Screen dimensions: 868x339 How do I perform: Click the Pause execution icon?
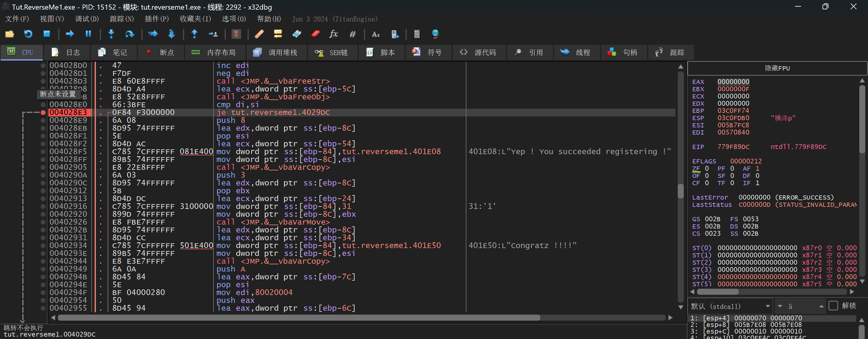[x=88, y=34]
